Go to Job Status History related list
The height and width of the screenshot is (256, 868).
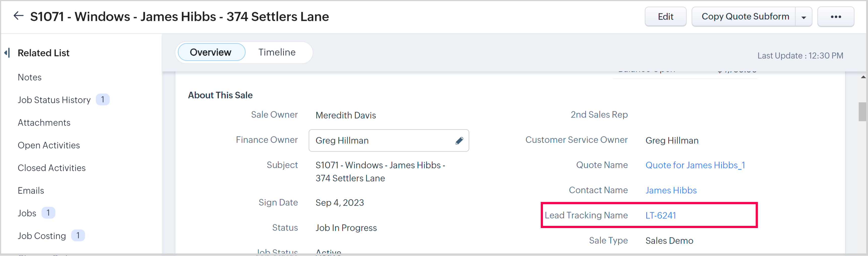coord(54,100)
